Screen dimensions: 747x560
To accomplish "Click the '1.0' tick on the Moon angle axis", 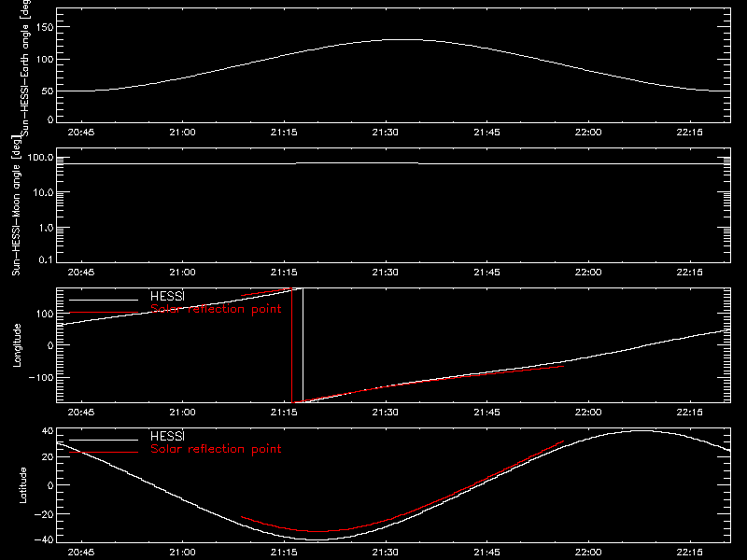I will point(46,228).
